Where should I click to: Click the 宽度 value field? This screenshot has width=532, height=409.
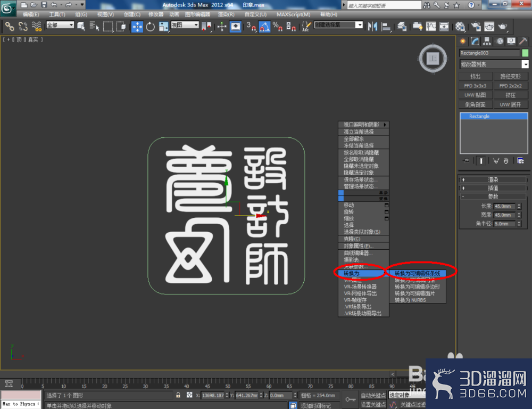(504, 215)
